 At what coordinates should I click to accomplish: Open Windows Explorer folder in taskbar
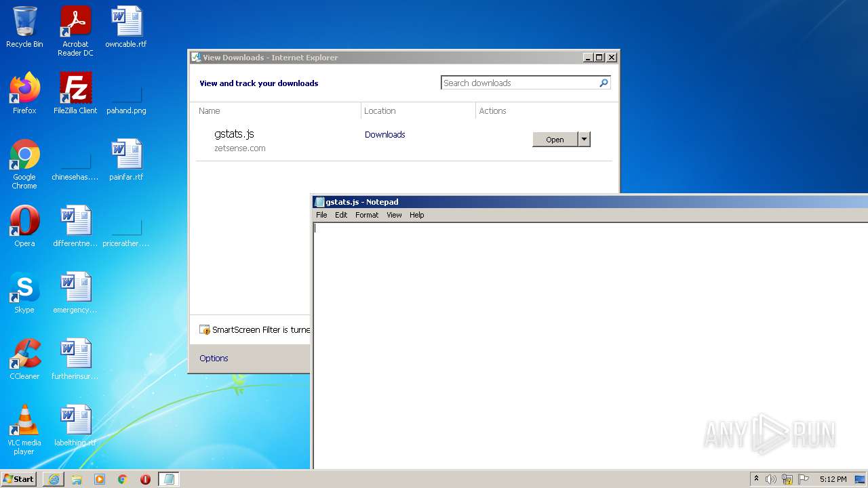click(x=77, y=479)
